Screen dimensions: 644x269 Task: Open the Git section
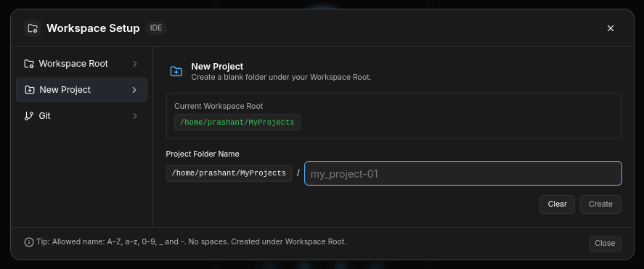tap(81, 116)
